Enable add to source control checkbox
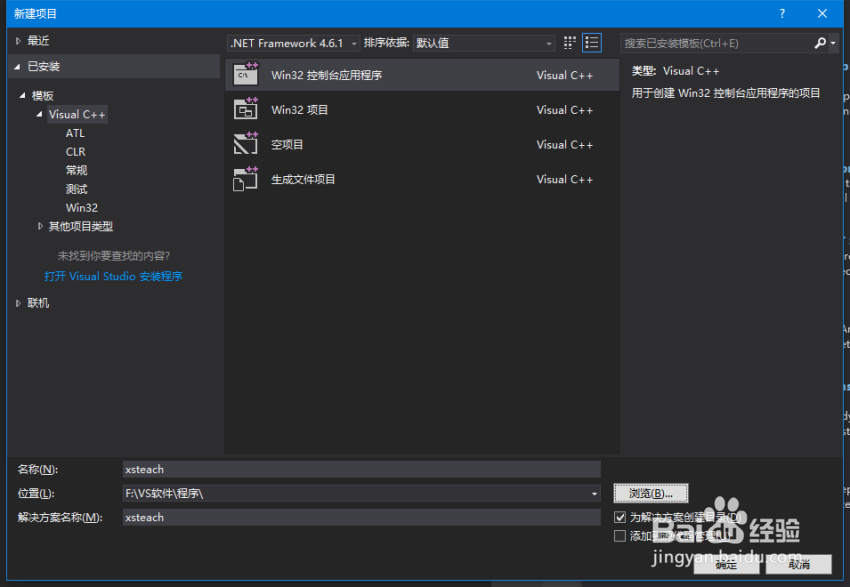Image resolution: width=850 pixels, height=587 pixels. (x=620, y=536)
